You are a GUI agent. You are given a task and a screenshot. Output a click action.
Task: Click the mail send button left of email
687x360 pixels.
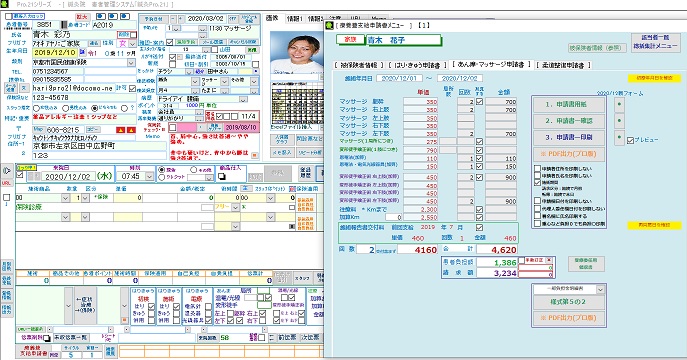click(11, 88)
